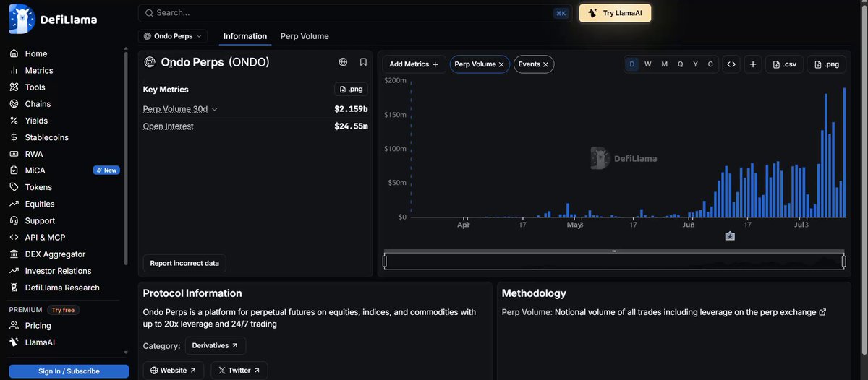The image size is (868, 380).
Task: Click Sign In / Subscribe
Action: 69,371
